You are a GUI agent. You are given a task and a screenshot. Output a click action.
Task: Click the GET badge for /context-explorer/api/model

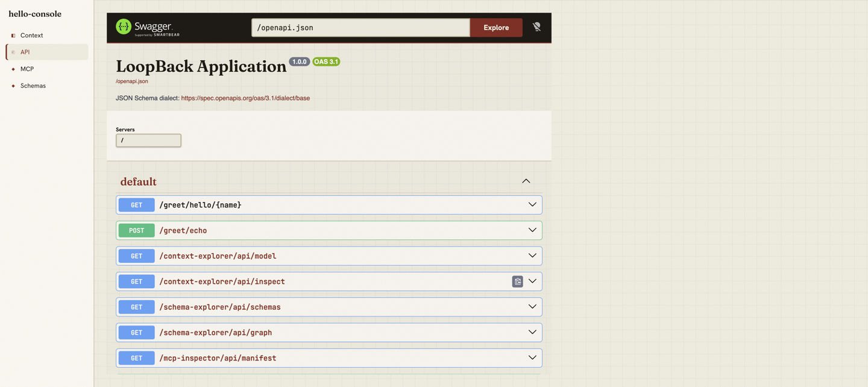coord(137,256)
